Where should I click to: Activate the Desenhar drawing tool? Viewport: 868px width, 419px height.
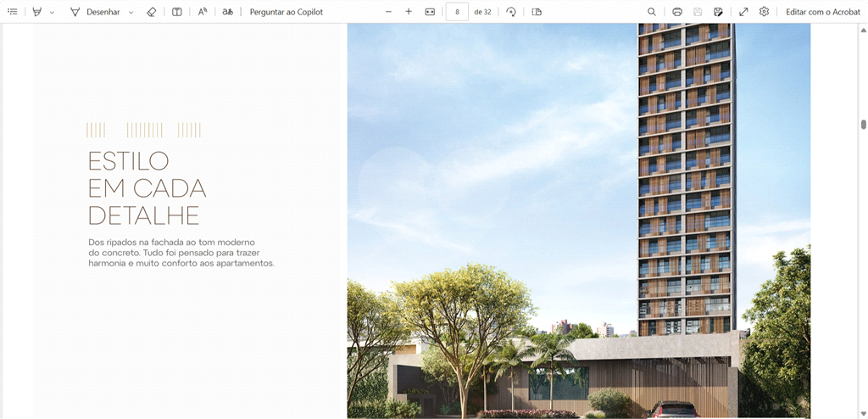(94, 12)
